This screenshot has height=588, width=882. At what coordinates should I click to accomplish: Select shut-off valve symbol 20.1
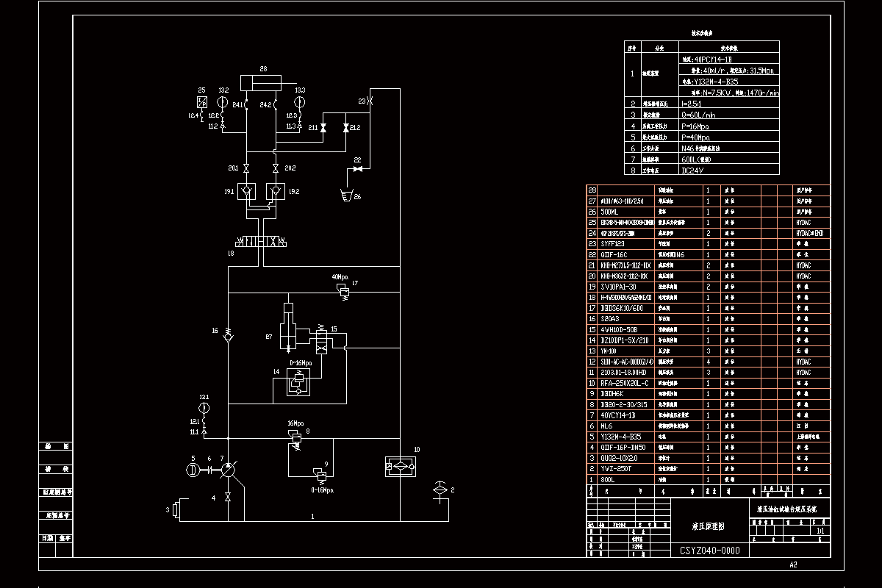pyautogui.click(x=245, y=168)
